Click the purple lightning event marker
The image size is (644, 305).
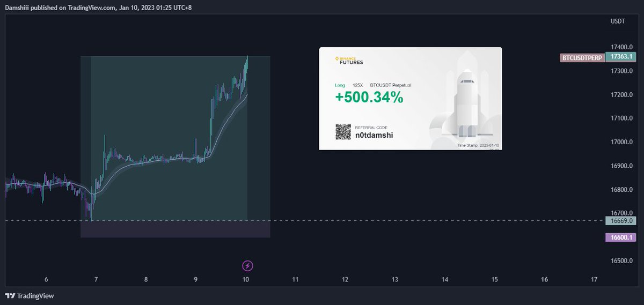click(x=247, y=265)
